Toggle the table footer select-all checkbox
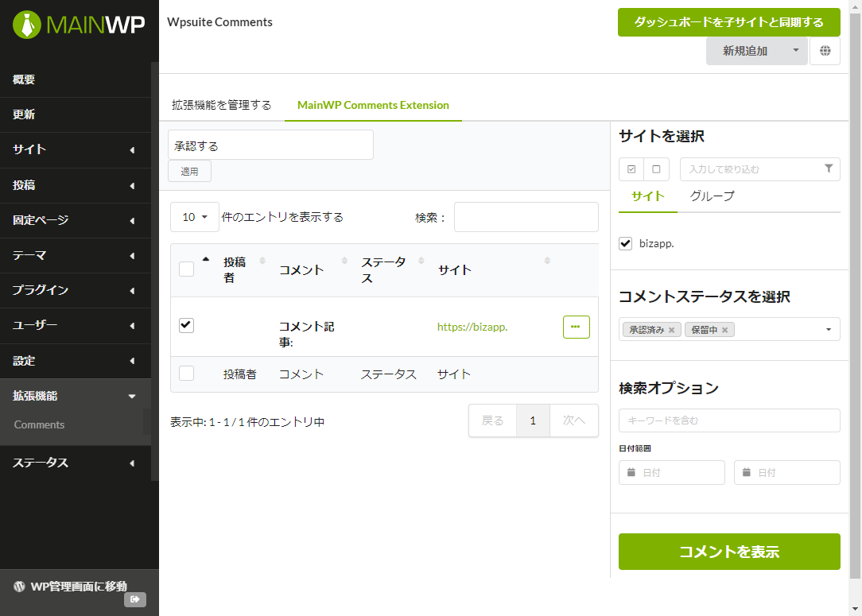 186,374
